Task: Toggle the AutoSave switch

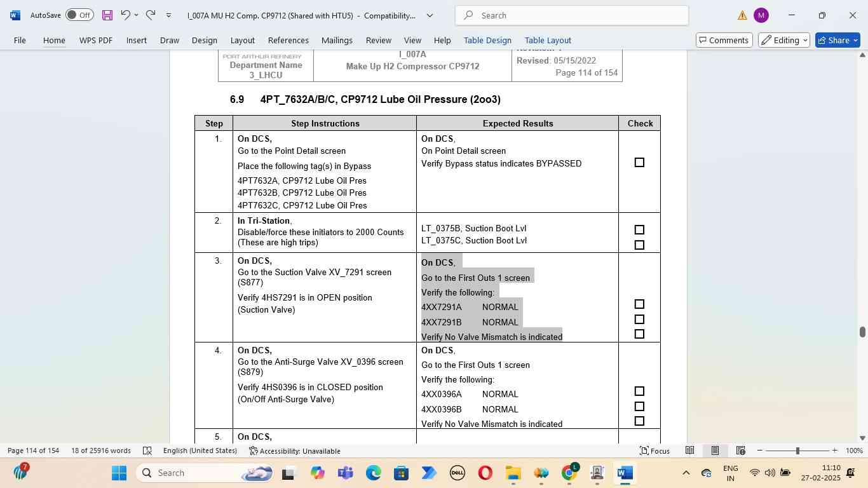Action: click(79, 15)
